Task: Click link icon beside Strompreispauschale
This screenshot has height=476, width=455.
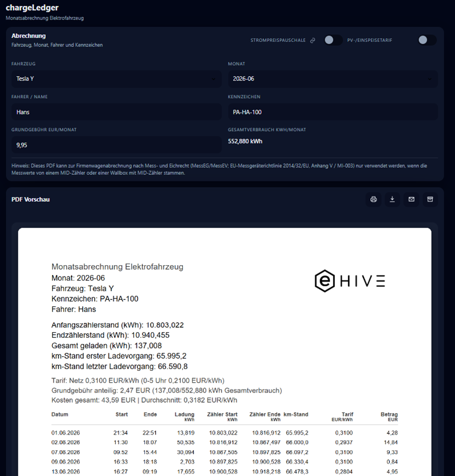Action: click(312, 41)
